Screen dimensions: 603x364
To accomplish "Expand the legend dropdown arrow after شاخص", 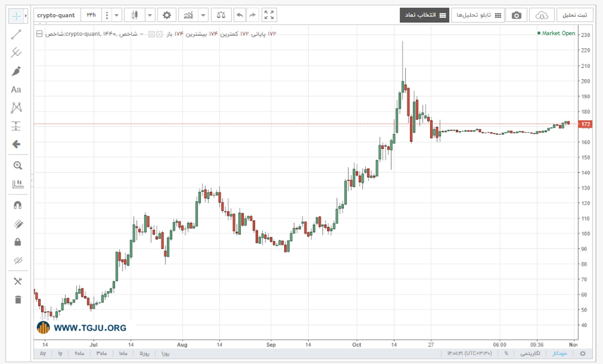I will pos(142,34).
